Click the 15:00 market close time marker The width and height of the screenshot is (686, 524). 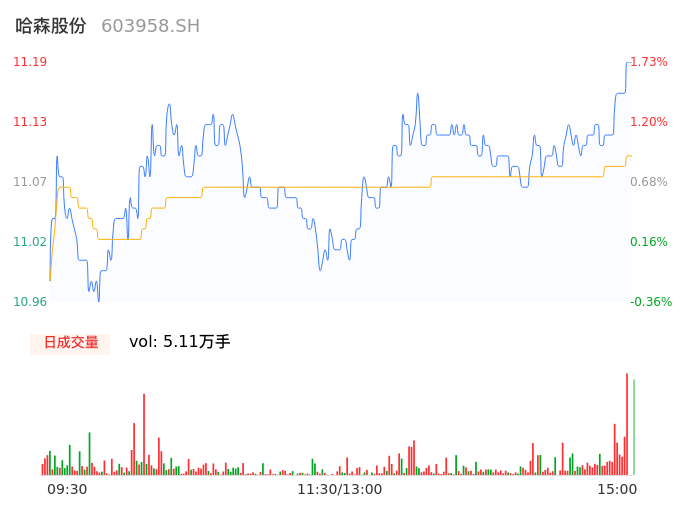(617, 490)
